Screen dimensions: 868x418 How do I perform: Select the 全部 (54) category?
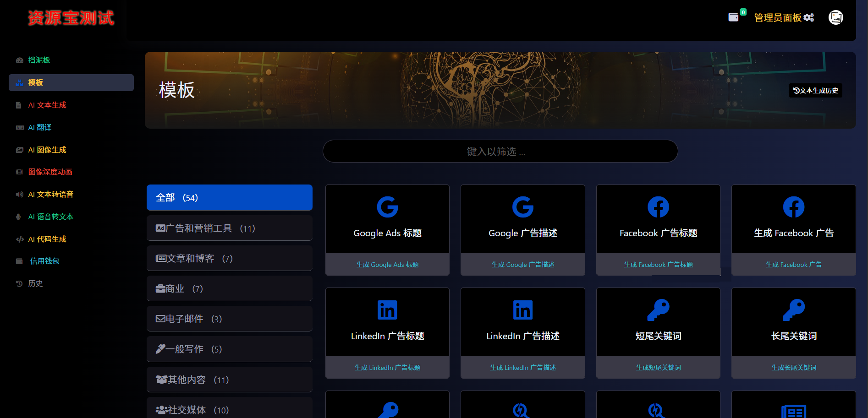[229, 198]
